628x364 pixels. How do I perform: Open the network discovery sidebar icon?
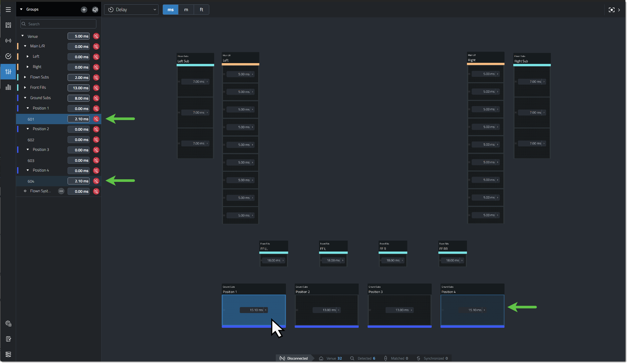(8, 41)
